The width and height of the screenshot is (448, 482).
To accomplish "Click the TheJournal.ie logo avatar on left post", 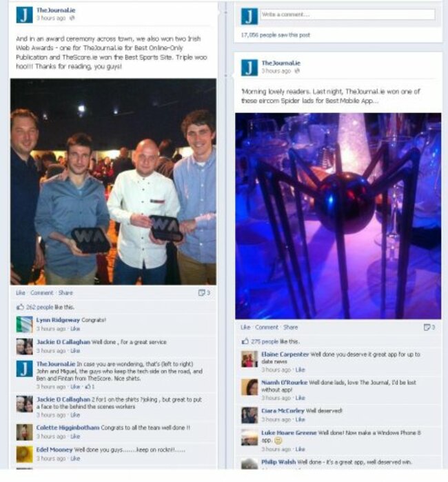I will click(24, 14).
